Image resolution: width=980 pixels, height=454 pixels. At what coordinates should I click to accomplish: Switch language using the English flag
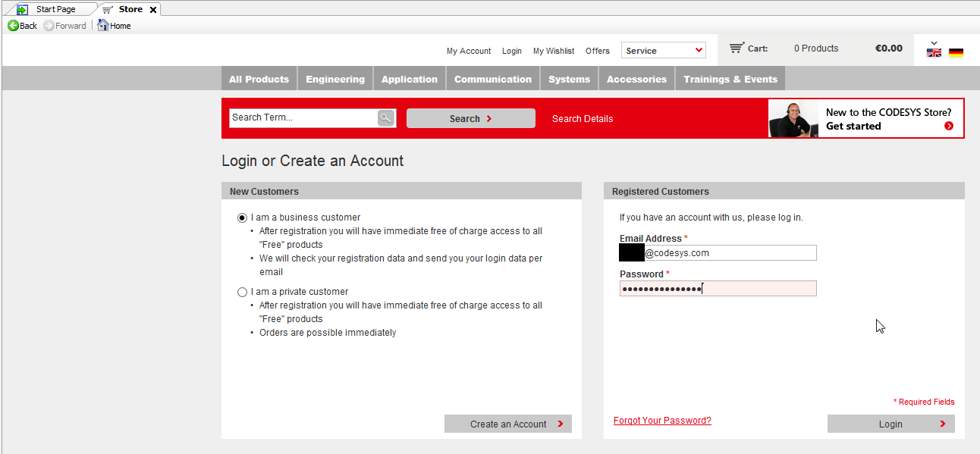tap(934, 52)
